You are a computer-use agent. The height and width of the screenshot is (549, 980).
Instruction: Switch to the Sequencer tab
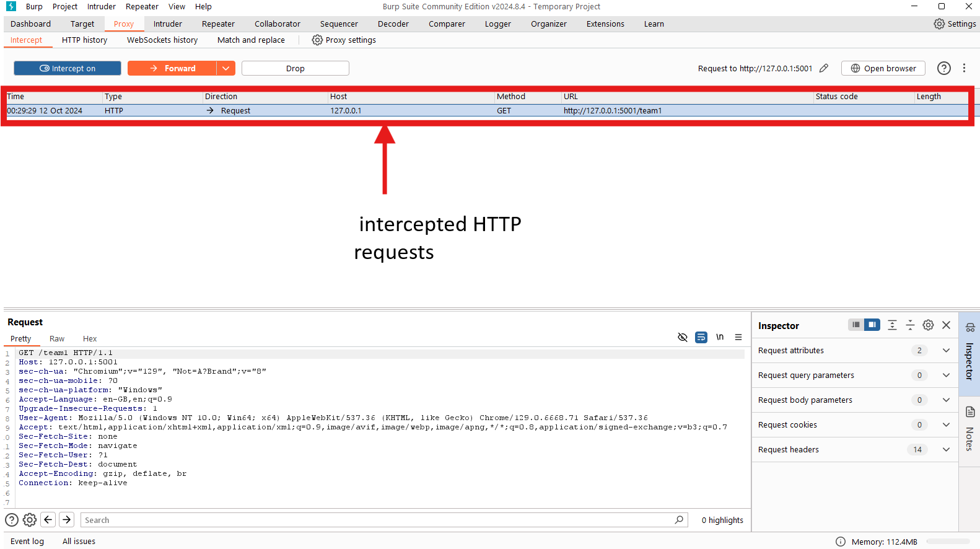pos(339,24)
